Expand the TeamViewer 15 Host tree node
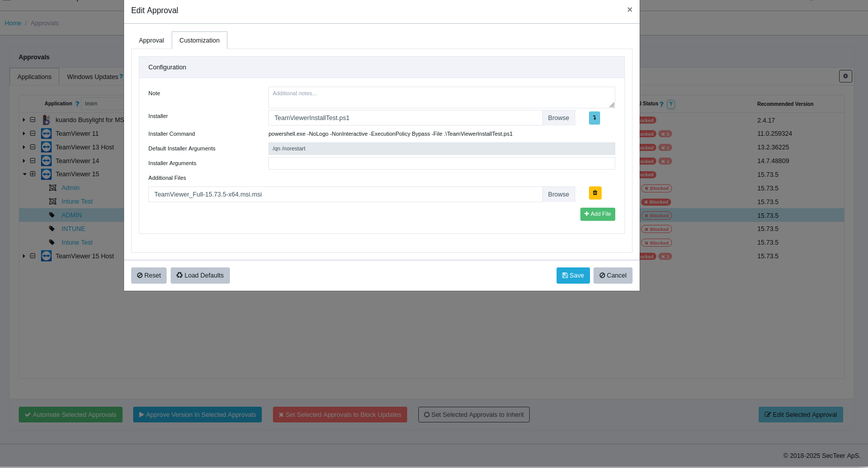868x468 pixels. pyautogui.click(x=24, y=256)
